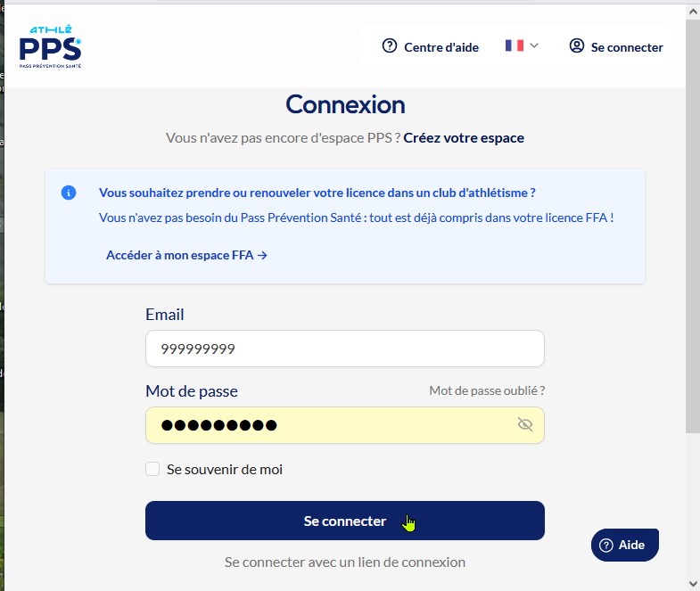Expand the language selector chevron
700x591 pixels.
[534, 45]
